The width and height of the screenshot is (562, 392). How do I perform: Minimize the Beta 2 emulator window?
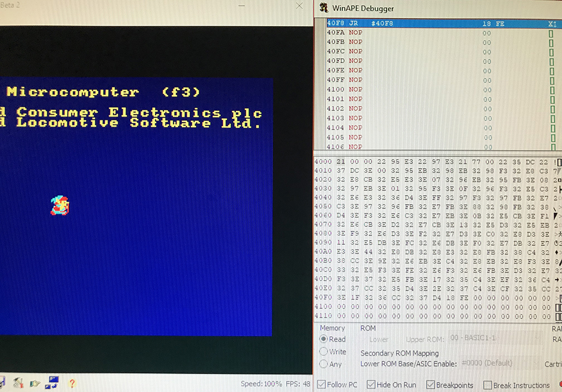tap(241, 6)
